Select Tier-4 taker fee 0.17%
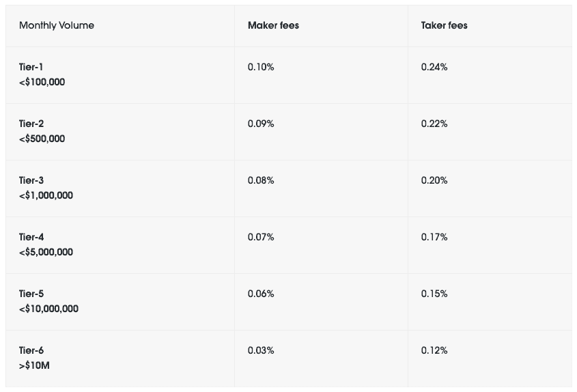The width and height of the screenshot is (577, 392). (434, 237)
